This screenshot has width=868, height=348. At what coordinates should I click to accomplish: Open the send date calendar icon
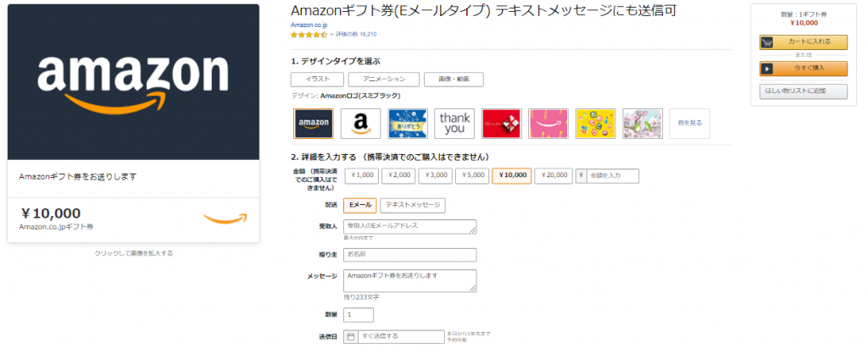[x=351, y=336]
